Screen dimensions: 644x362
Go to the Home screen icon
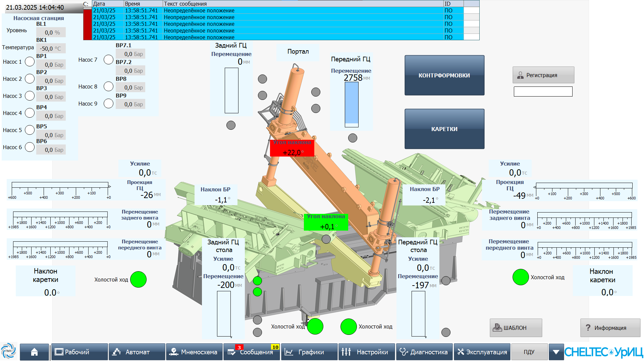point(34,352)
